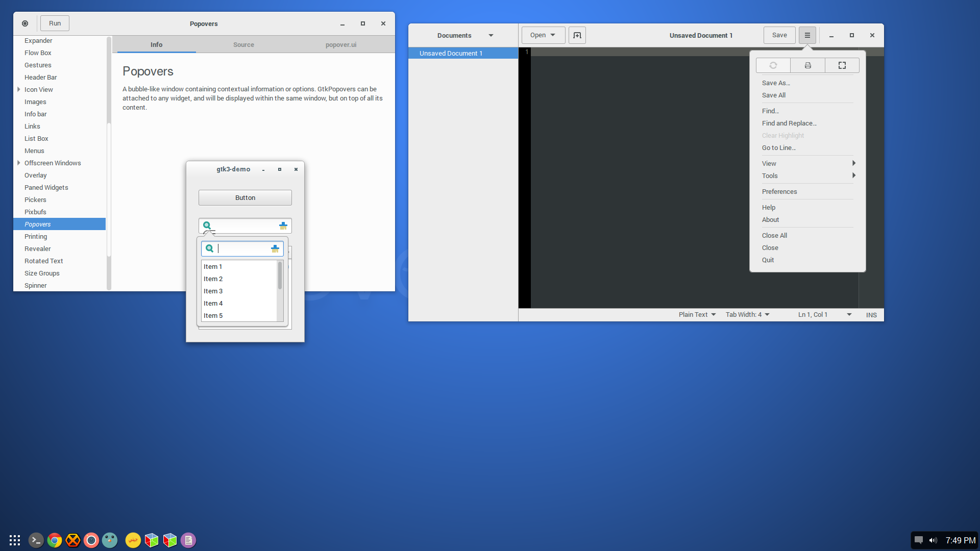Choose Go to Line… menu entry
Image resolution: width=980 pixels, height=551 pixels.
click(807, 147)
